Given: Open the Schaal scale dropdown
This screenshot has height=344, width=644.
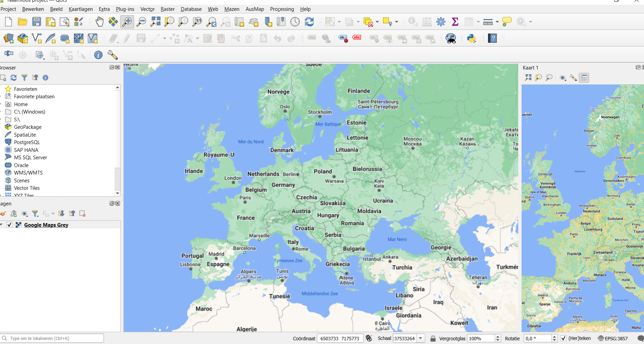Looking at the screenshot, I should click(421, 338).
